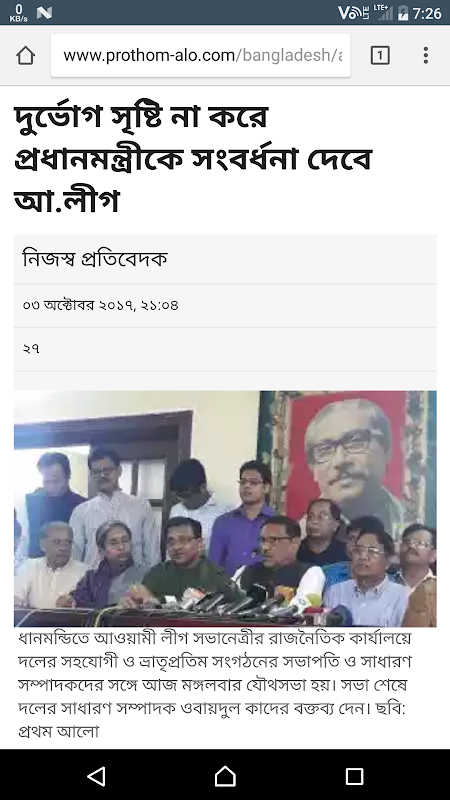Tap the ২৭ comment count row
The height and width of the screenshot is (800, 450).
[225, 349]
